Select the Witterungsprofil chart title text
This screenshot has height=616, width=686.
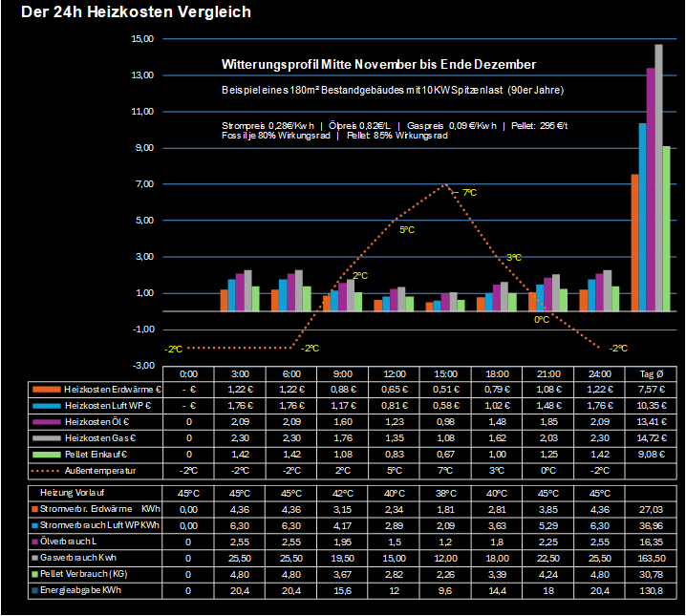pos(378,64)
